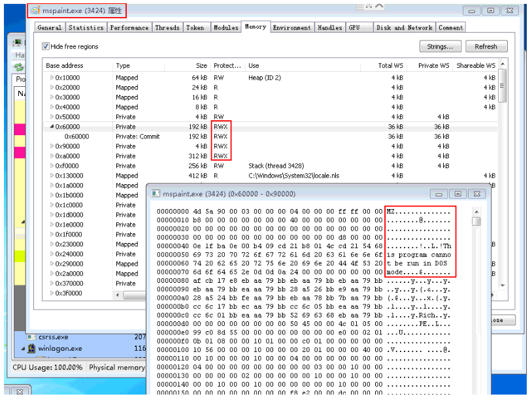Click the 'Heap (ID 2)' use cell
This screenshot has width=532, height=403.
coord(265,78)
